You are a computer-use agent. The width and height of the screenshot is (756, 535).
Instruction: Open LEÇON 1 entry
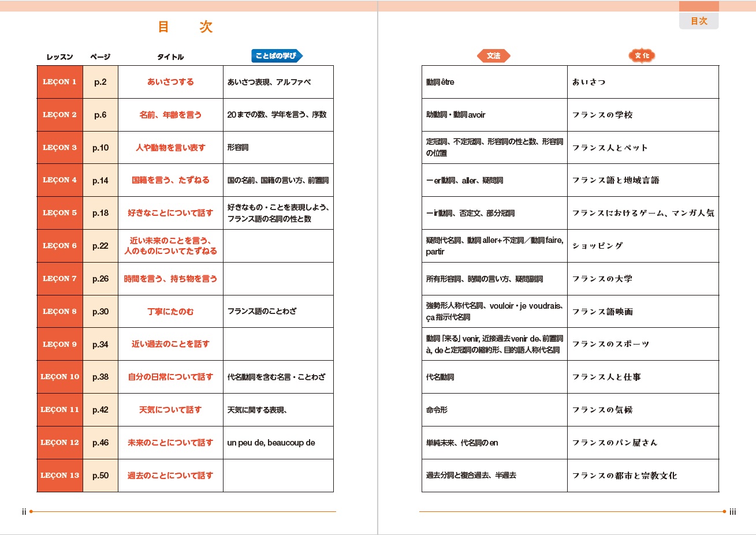pyautogui.click(x=59, y=82)
